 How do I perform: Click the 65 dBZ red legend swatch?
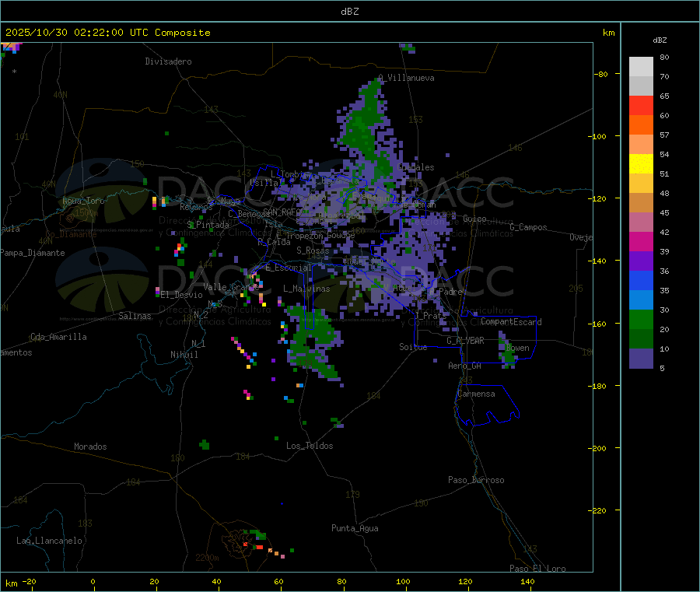[641, 105]
